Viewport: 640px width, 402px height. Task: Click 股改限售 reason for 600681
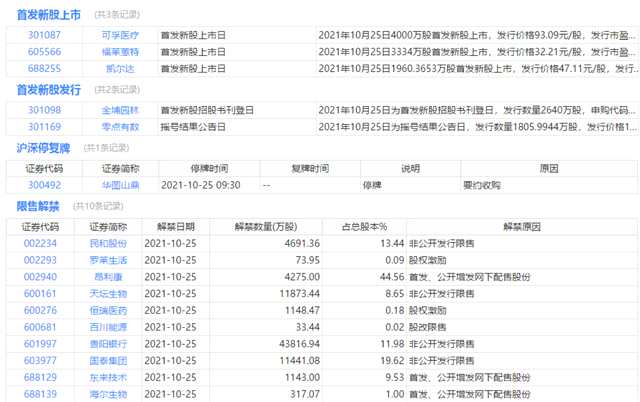click(427, 327)
